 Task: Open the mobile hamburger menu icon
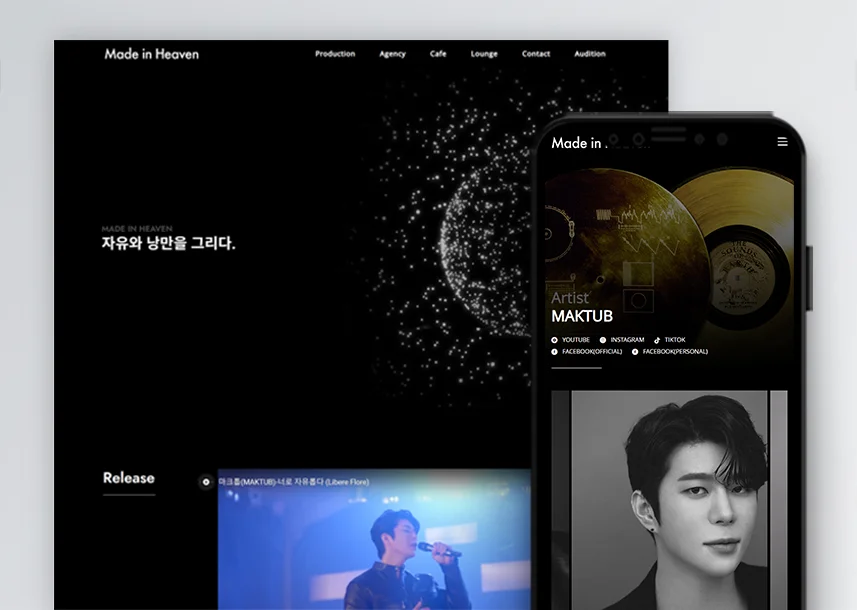click(782, 142)
